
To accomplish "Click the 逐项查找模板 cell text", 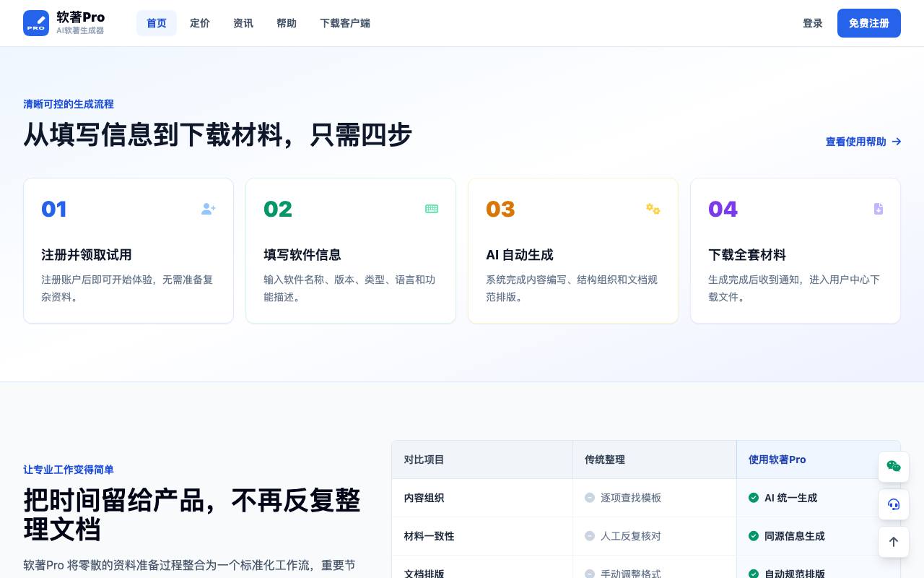I will [x=631, y=498].
